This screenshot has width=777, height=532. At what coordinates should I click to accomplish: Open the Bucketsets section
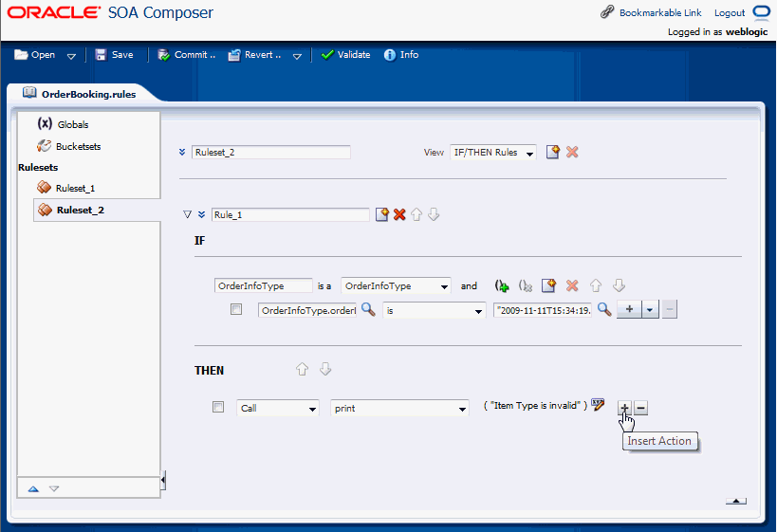(69, 146)
